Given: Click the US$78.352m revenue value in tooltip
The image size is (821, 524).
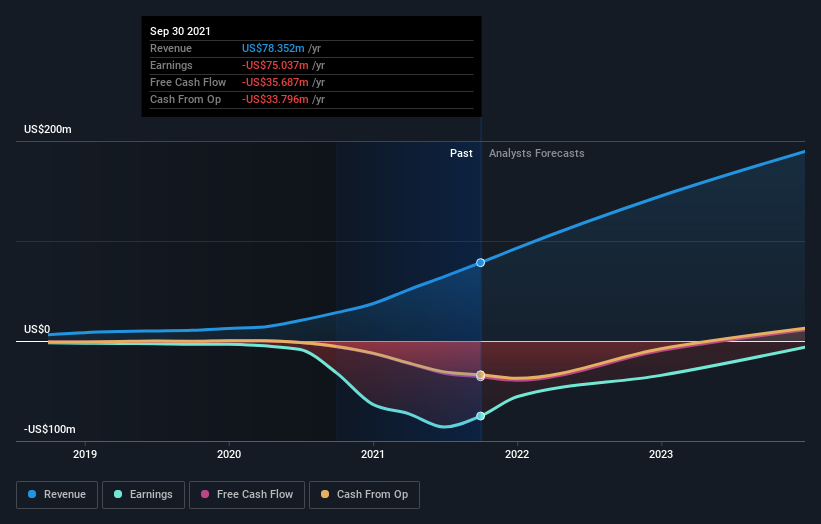Looking at the screenshot, I should click(273, 48).
